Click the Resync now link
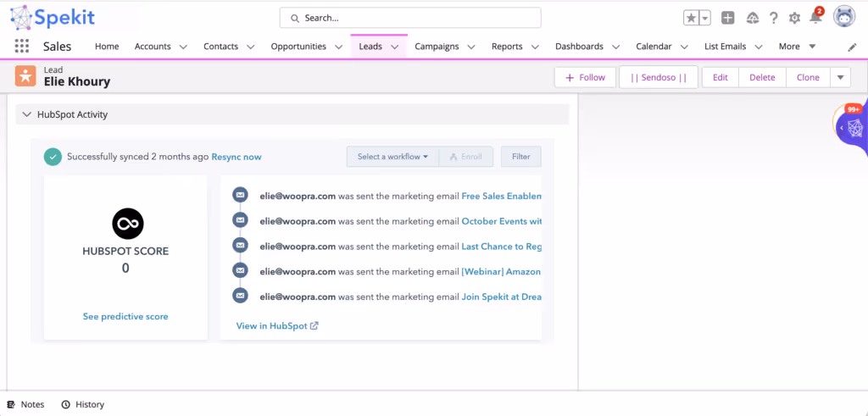 point(236,157)
